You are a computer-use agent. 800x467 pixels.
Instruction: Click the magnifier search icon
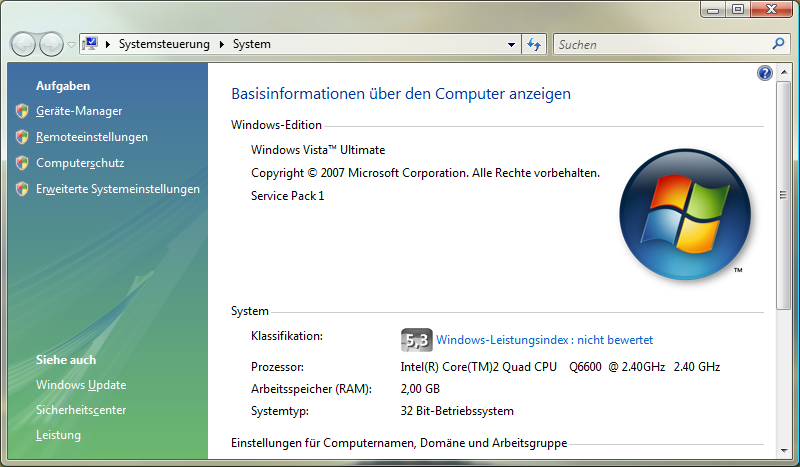[x=778, y=44]
